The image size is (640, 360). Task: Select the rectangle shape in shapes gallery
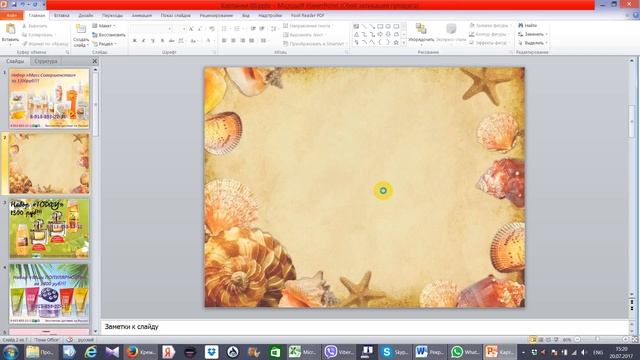click(x=380, y=26)
